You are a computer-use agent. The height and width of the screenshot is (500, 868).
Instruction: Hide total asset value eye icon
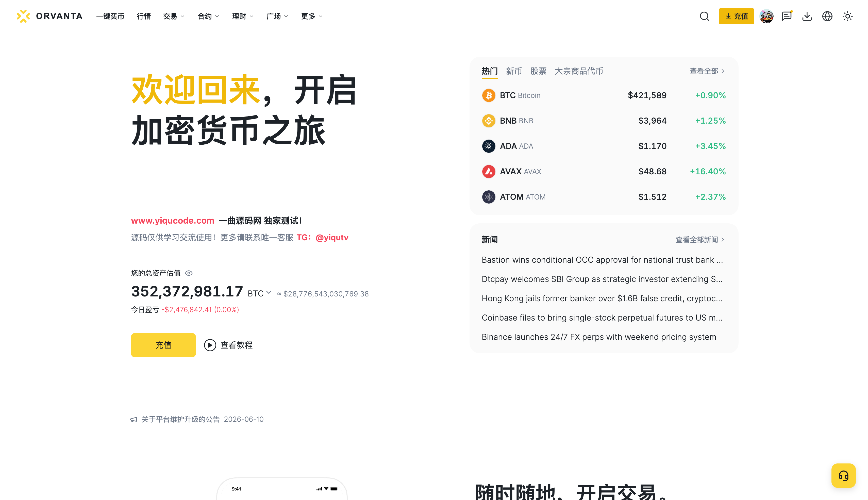coord(189,273)
